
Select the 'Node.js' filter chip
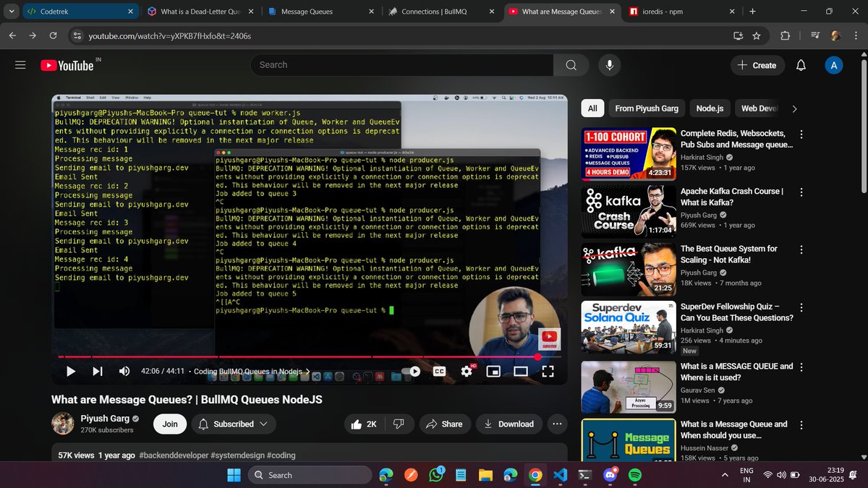tap(710, 108)
